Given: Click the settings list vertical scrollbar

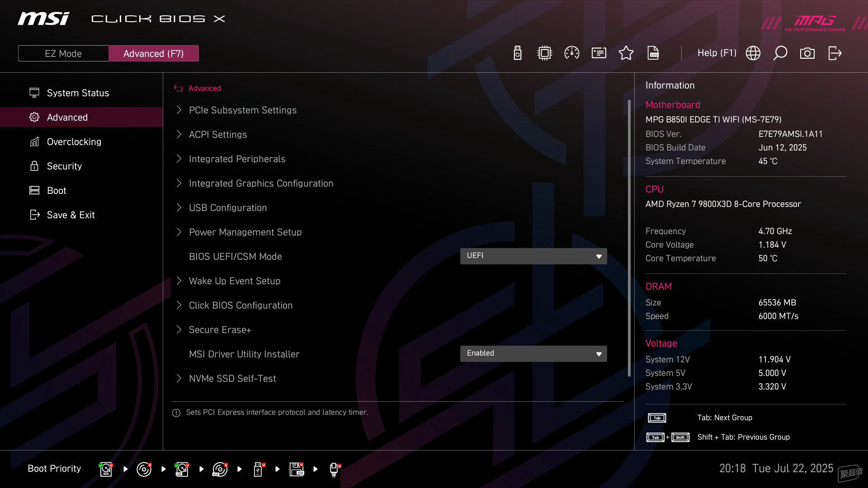Looking at the screenshot, I should point(629,238).
